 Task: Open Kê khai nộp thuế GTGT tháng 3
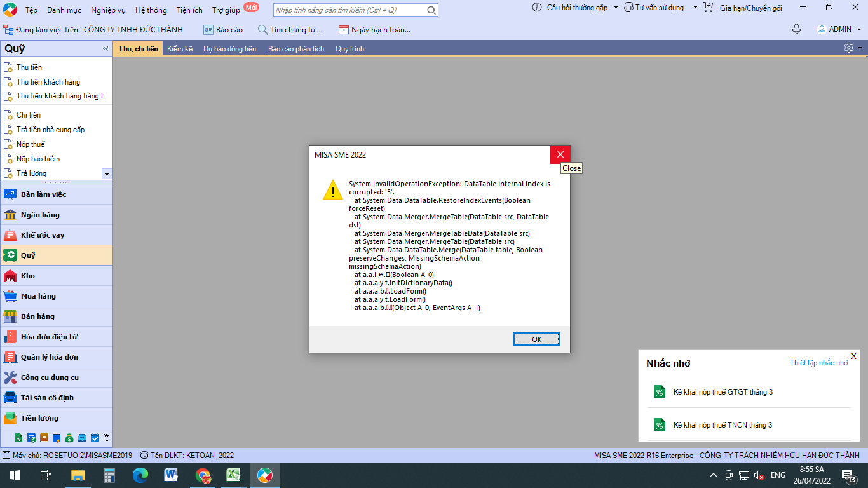723,392
